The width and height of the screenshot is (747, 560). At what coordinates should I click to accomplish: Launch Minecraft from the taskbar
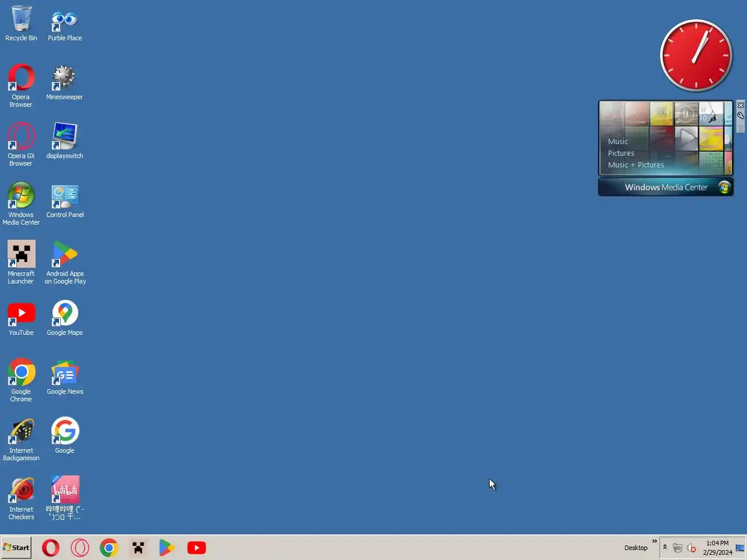pyautogui.click(x=138, y=548)
